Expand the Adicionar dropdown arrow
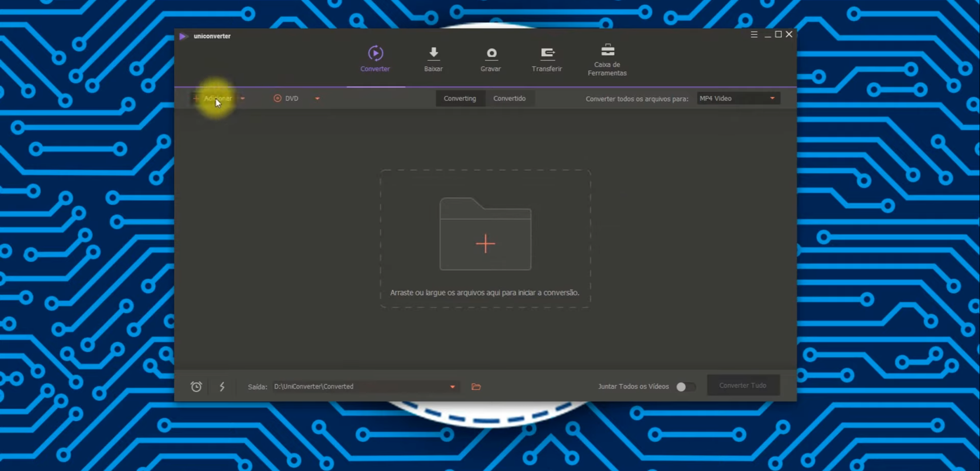 tap(243, 99)
